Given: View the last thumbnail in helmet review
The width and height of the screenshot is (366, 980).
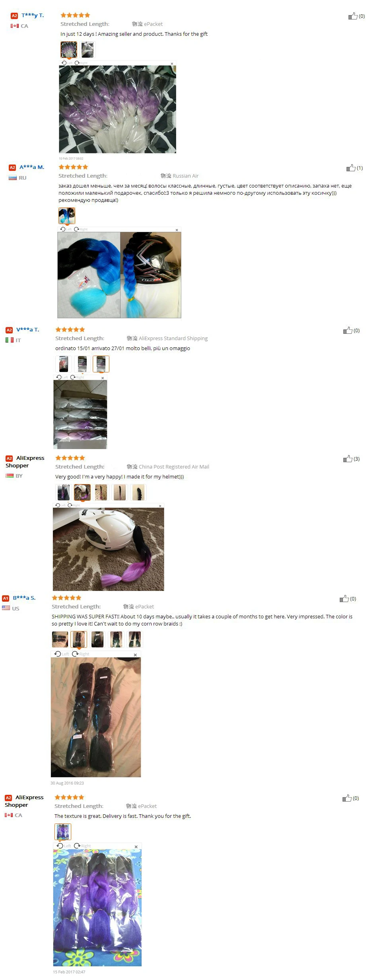Looking at the screenshot, I should [138, 492].
